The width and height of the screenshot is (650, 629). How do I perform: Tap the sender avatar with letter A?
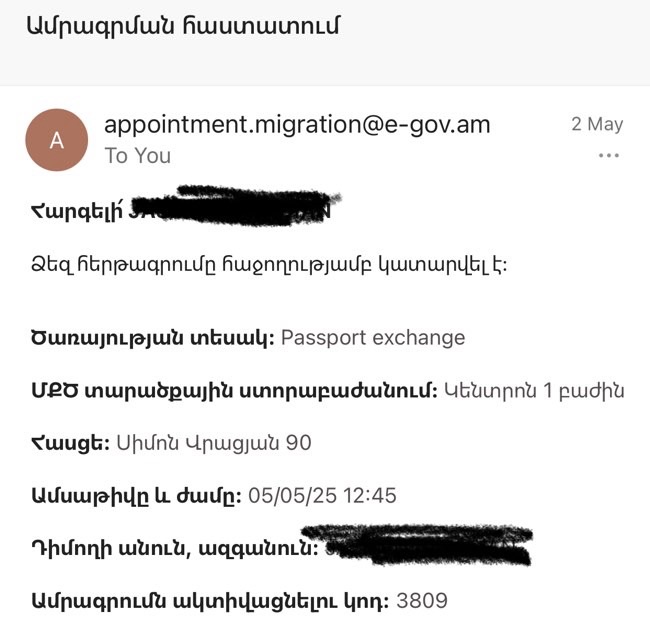click(x=56, y=140)
